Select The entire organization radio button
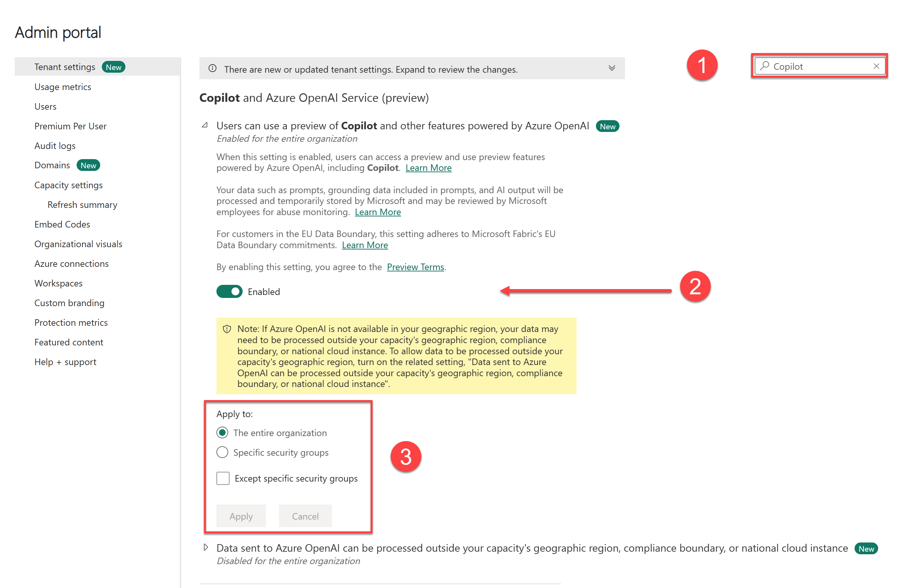Viewport: 905px width, 588px height. click(x=222, y=432)
